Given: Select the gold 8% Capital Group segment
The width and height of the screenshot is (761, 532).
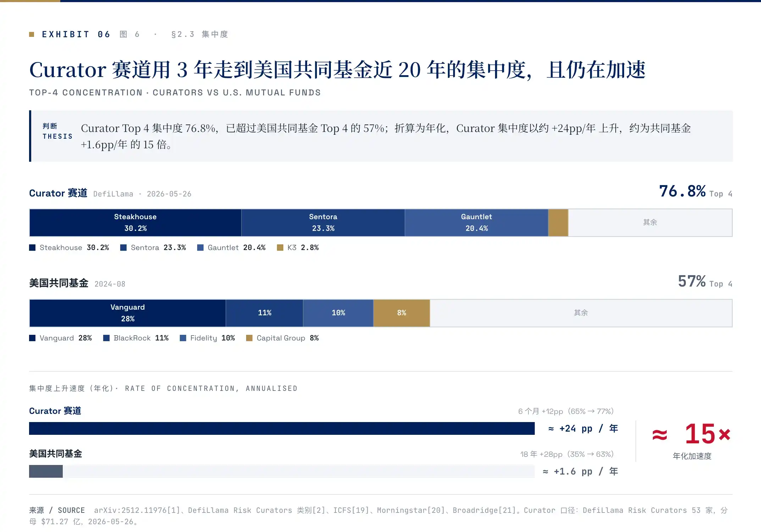Looking at the screenshot, I should click(402, 313).
